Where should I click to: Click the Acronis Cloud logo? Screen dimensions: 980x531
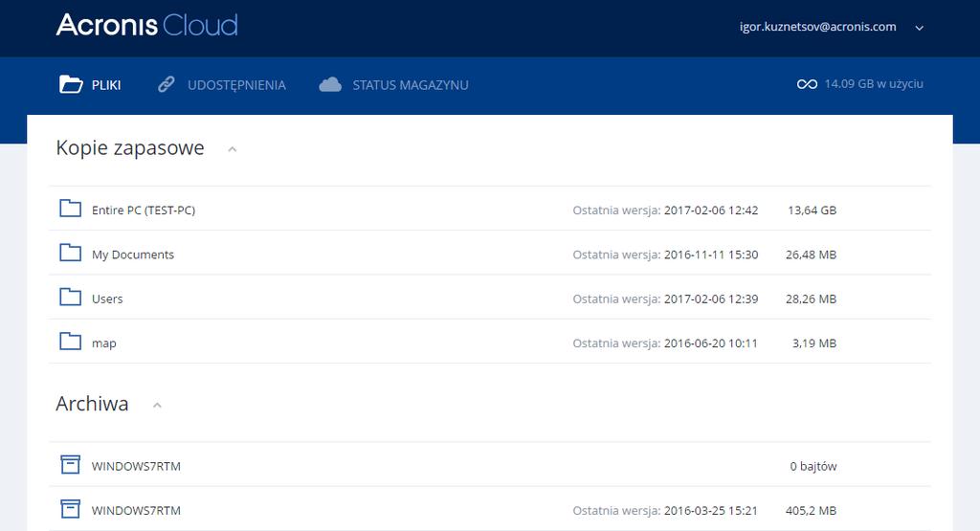[146, 25]
